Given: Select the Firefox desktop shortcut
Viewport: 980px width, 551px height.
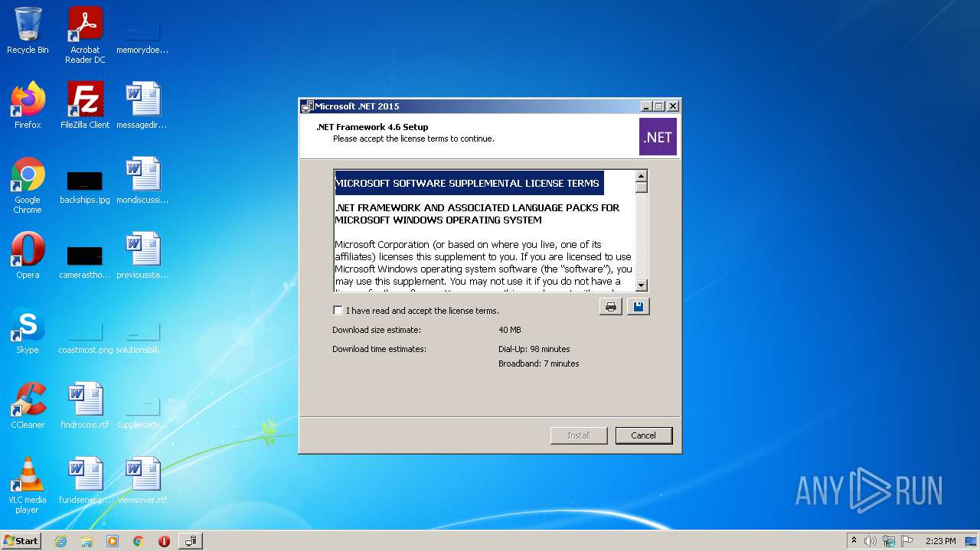Looking at the screenshot, I should point(28,106).
